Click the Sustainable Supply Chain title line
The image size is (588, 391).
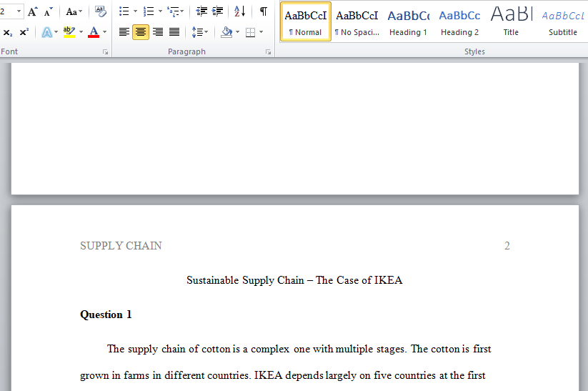294,280
